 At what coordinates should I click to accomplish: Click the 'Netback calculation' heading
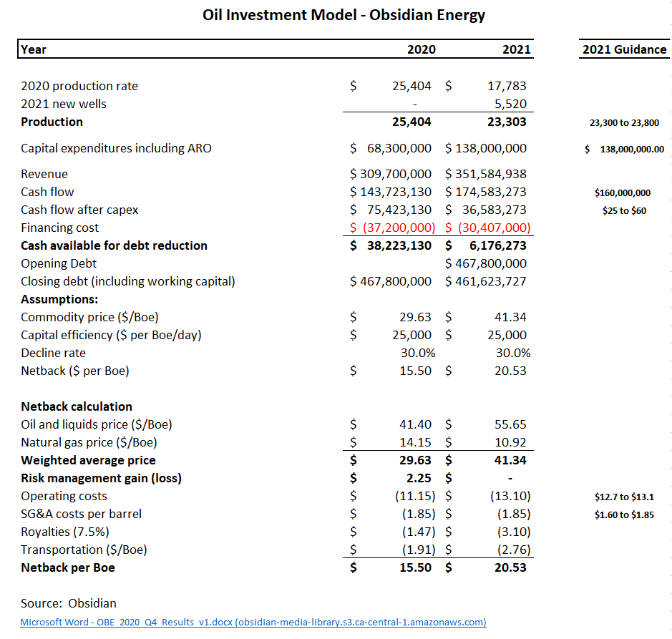pos(77,406)
